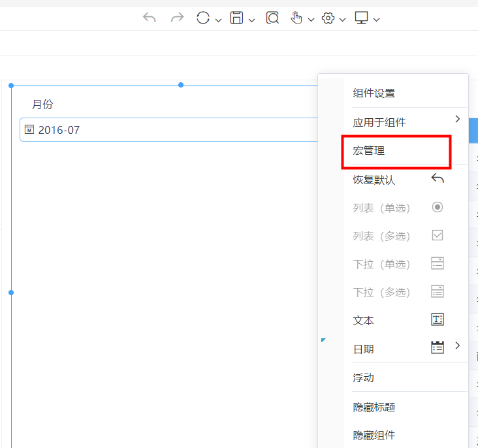Click the calendar icon in the month field

click(29, 129)
